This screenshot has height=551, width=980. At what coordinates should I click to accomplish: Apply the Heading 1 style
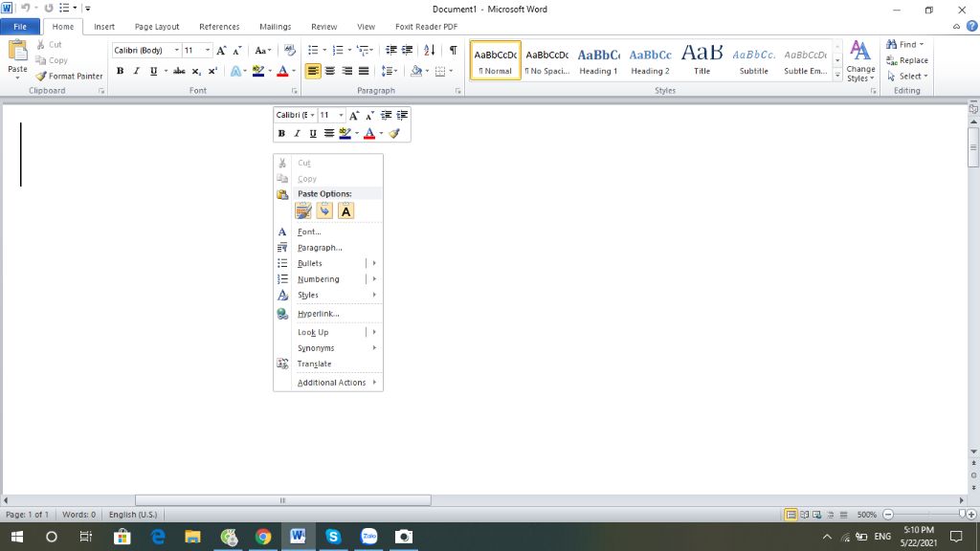point(598,60)
